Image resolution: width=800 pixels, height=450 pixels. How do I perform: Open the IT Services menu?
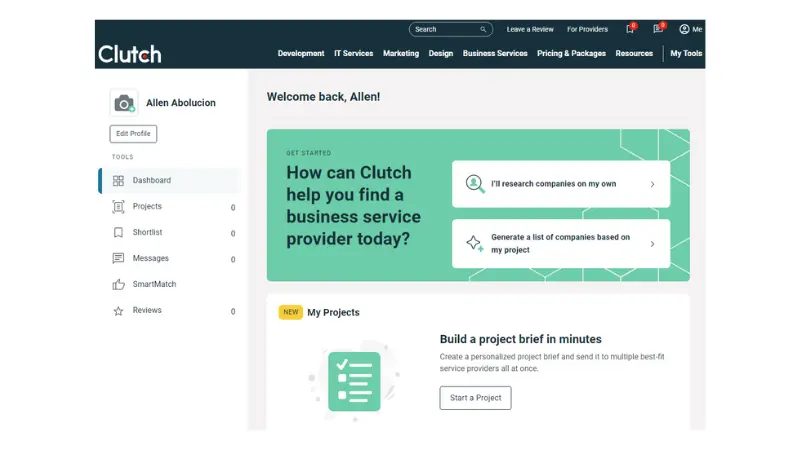pos(354,53)
